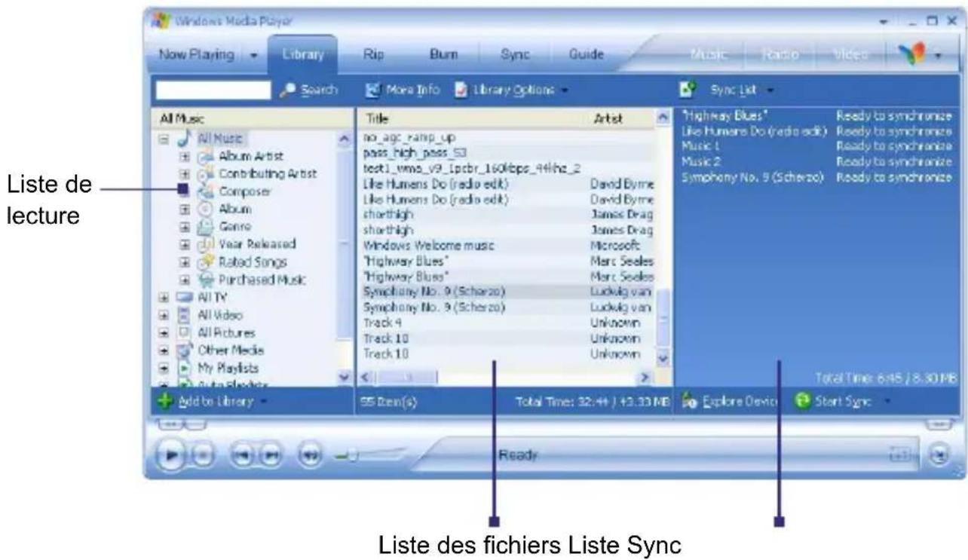
Task: Click the All TV icon
Action: (183, 297)
